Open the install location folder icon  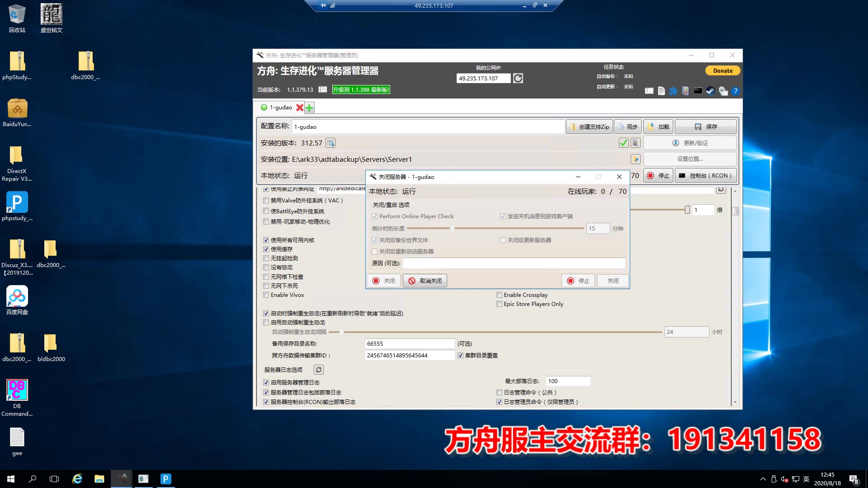coord(636,159)
